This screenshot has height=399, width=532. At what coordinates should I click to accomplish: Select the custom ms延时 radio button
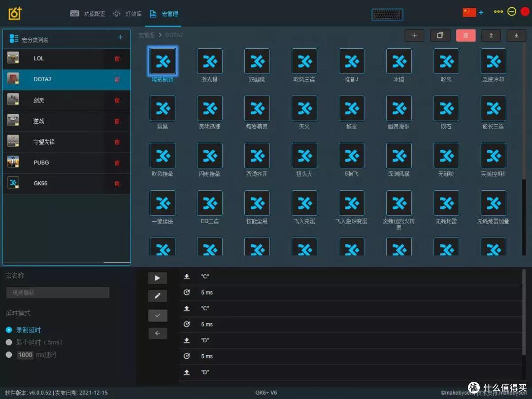click(9, 355)
